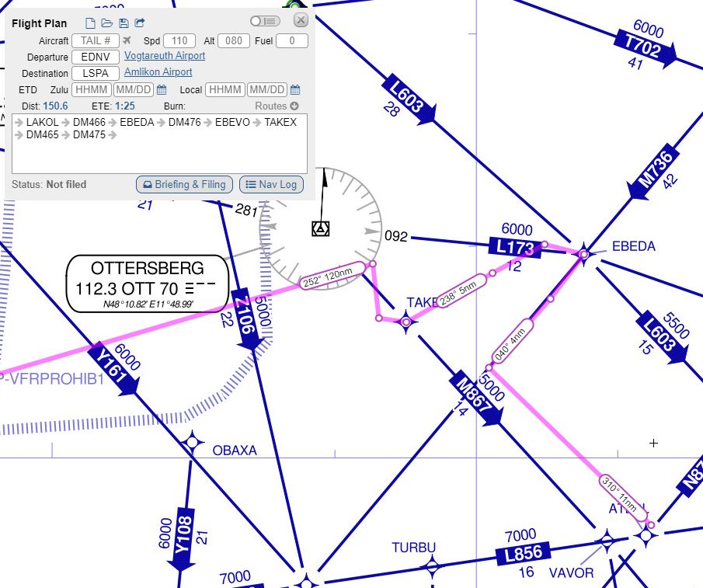Screen dimensions: 703x588
Task: Select the airplane icon beside tail number
Action: (x=127, y=41)
